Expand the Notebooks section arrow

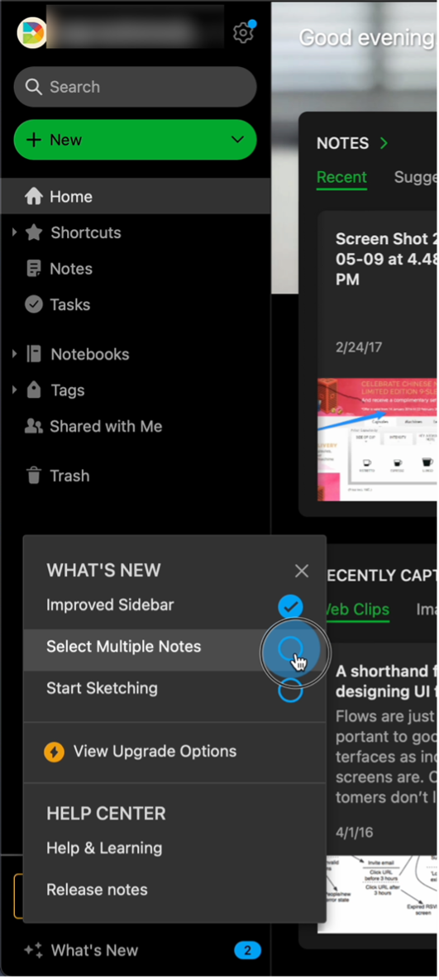click(x=14, y=354)
